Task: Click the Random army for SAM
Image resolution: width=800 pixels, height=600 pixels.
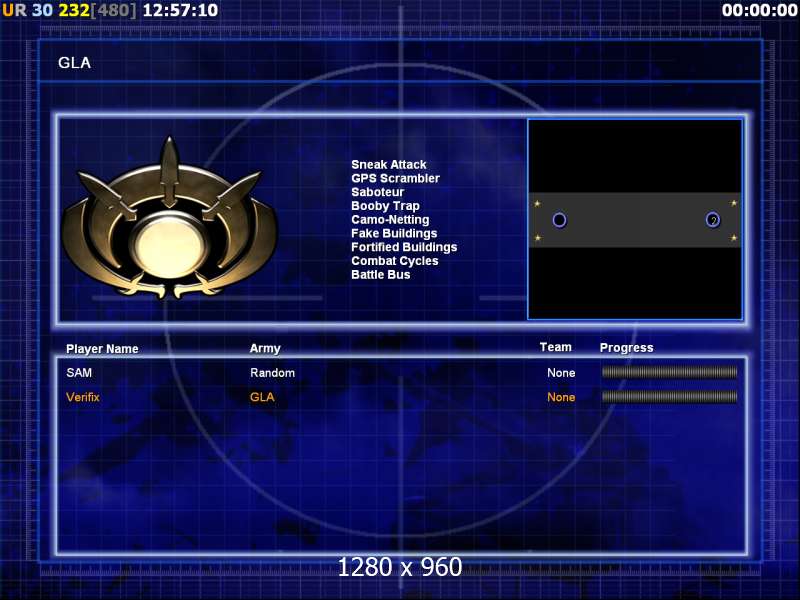Action: click(x=272, y=372)
